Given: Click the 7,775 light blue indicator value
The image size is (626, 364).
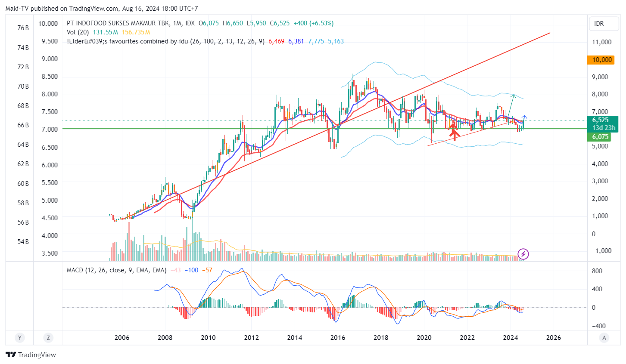Looking at the screenshot, I should pyautogui.click(x=316, y=41).
